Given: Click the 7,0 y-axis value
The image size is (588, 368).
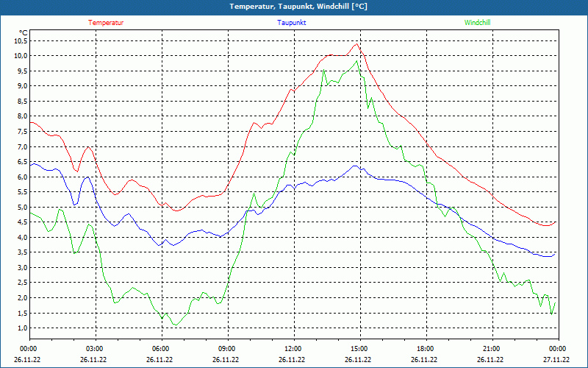Looking at the screenshot, I should point(23,146).
